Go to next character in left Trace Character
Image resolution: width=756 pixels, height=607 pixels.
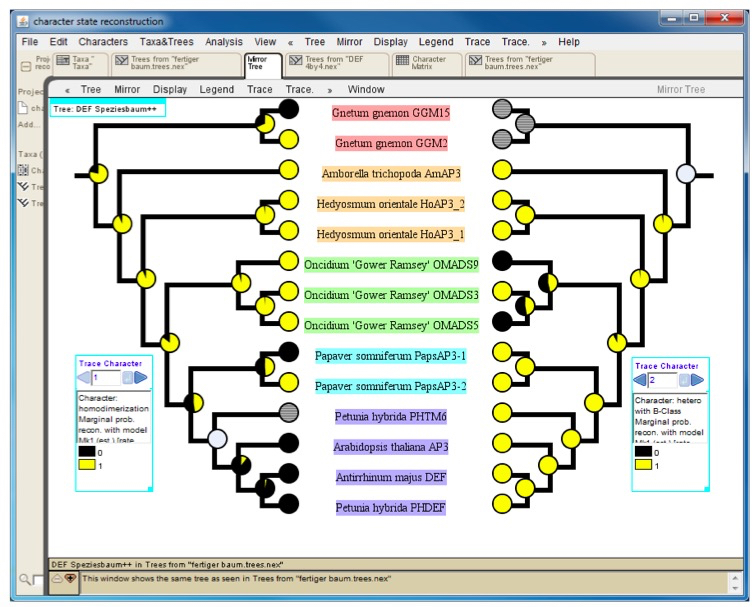(141, 378)
